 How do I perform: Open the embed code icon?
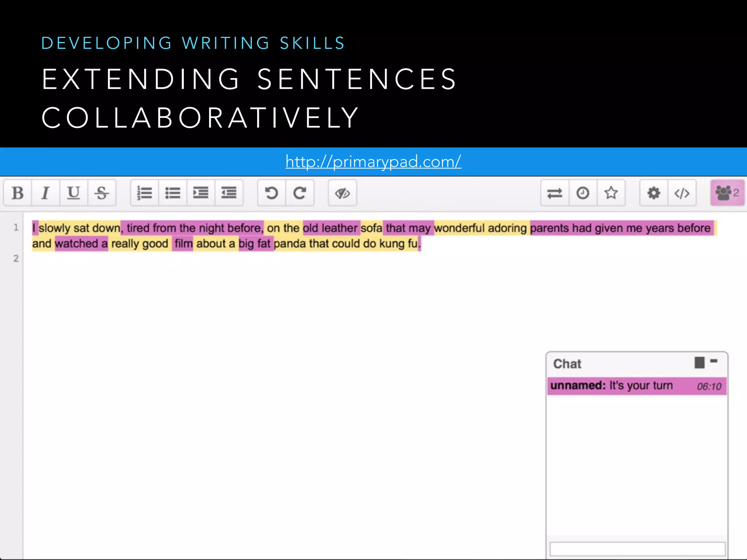(682, 193)
